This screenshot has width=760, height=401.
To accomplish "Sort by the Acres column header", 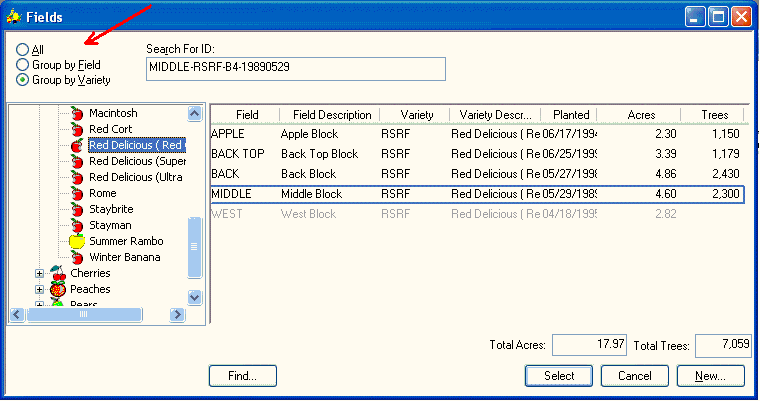I will coord(640,115).
